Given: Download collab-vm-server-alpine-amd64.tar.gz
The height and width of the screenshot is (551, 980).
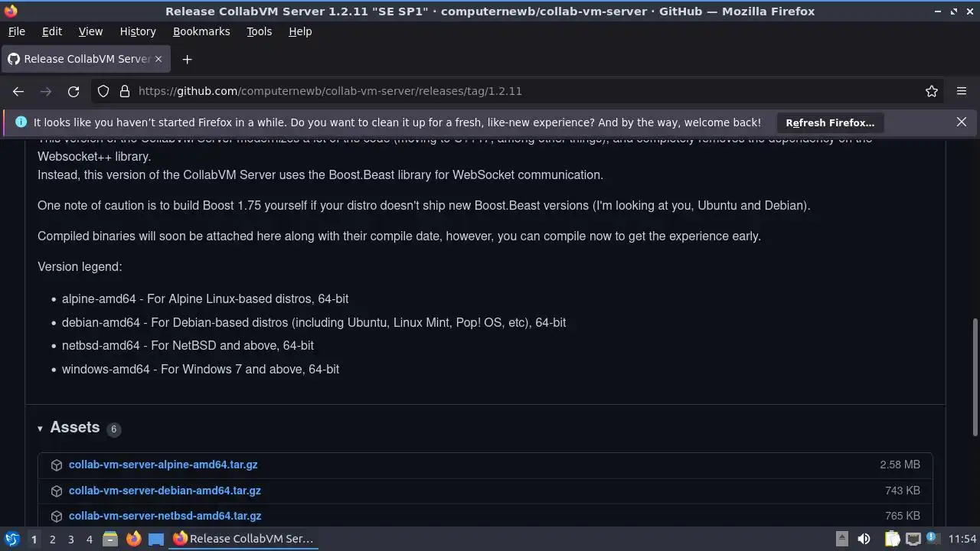Looking at the screenshot, I should pyautogui.click(x=163, y=465).
